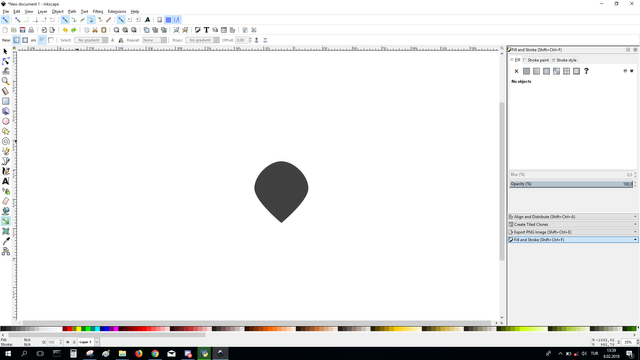Viewport: 640px width, 360px height.
Task: Switch to the Stroke style tab
Action: point(564,60)
